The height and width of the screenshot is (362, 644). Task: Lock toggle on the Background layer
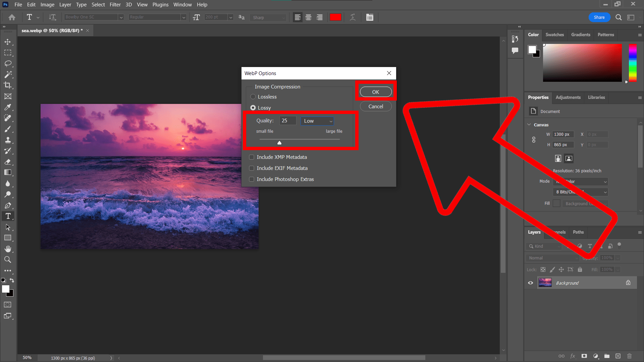629,283
